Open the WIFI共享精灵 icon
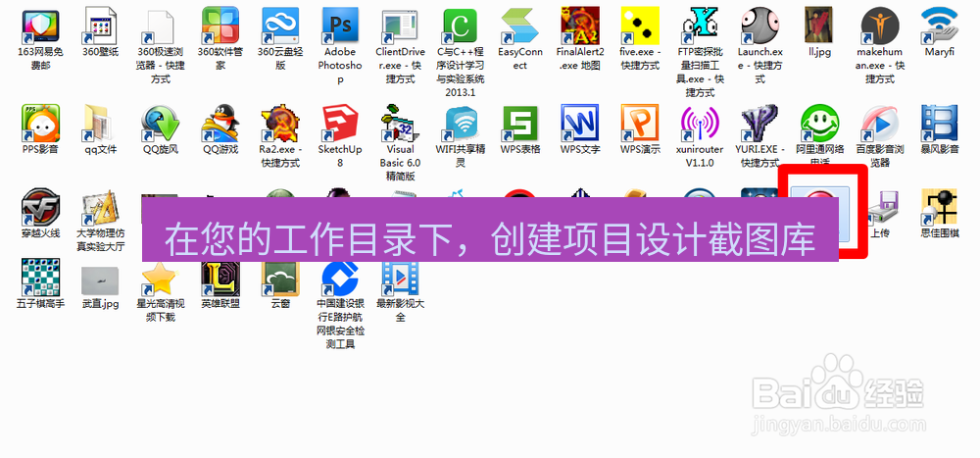Viewport: 980px width, 458px height. coord(461,123)
